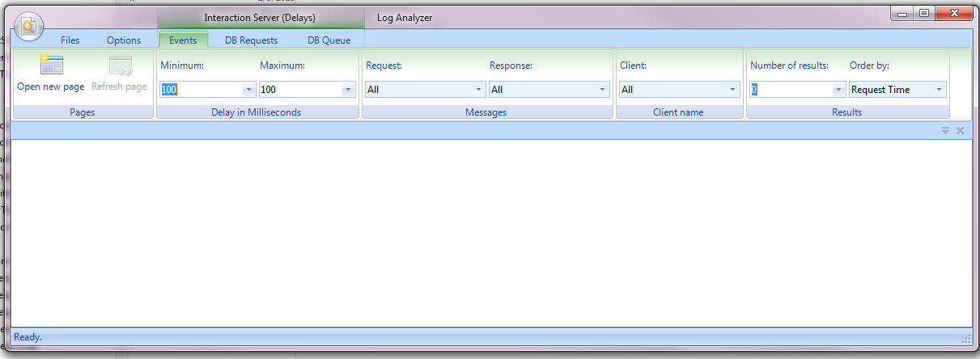Open the Request message dropdown
The height and width of the screenshot is (359, 980).
(478, 90)
